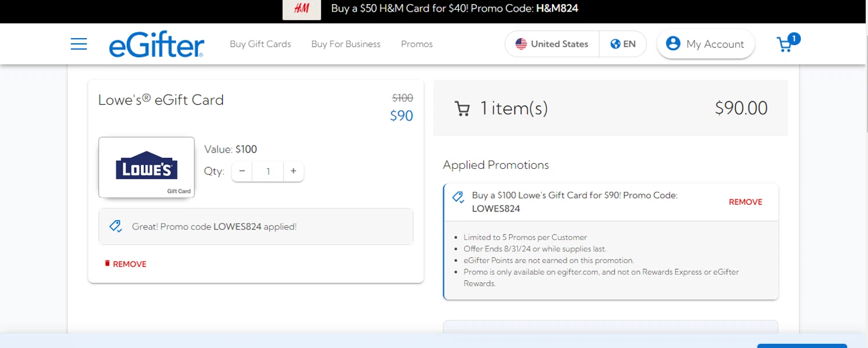Click the Lowe's gift card thumbnail
This screenshot has height=348, width=868.
[x=146, y=167]
